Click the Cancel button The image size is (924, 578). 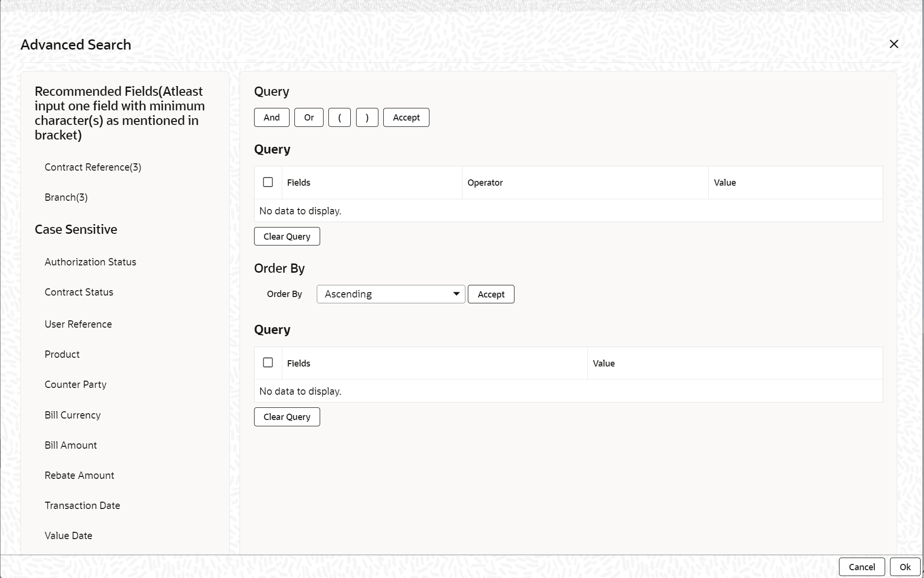click(x=862, y=567)
